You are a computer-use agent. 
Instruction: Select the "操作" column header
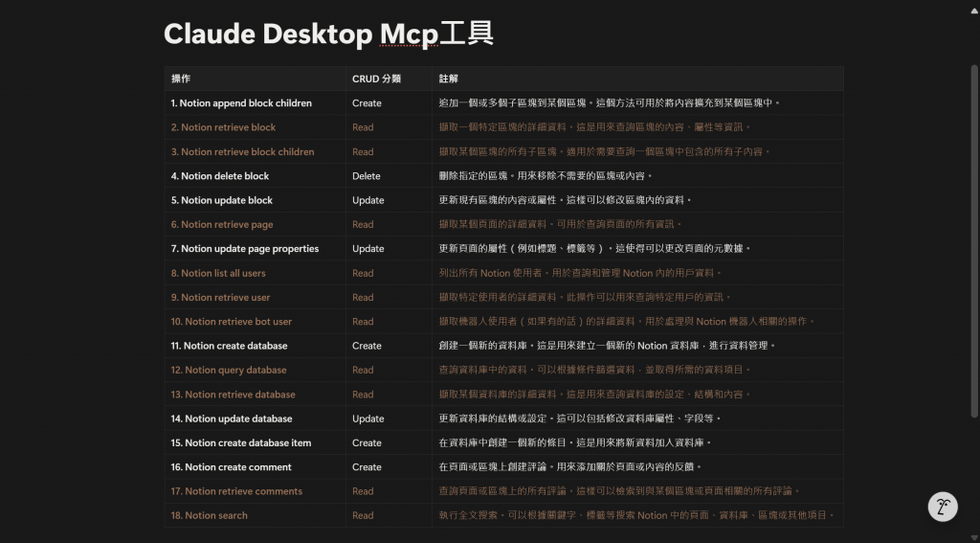coord(255,79)
